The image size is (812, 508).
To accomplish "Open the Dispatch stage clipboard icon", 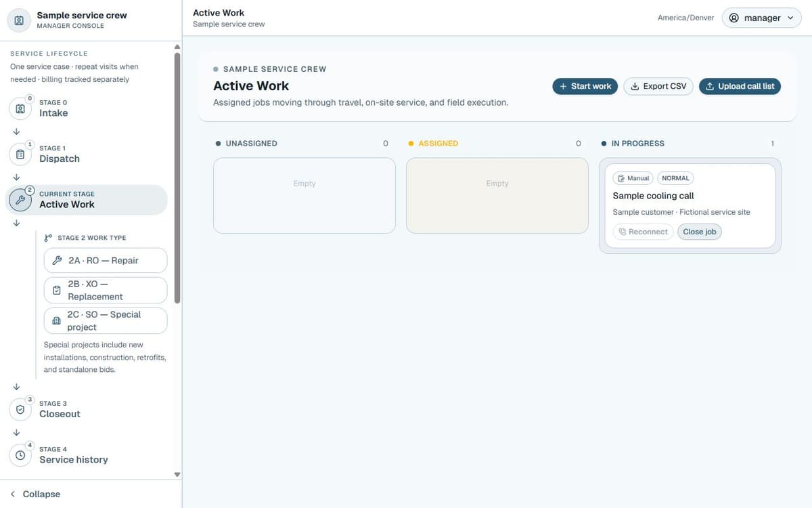I will [20, 154].
